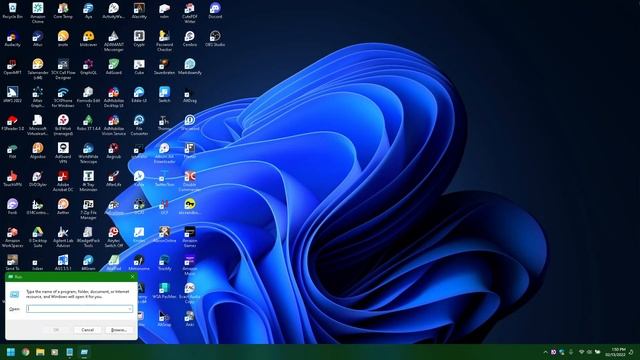Select the Core Temp desktop shortcut

63,11
